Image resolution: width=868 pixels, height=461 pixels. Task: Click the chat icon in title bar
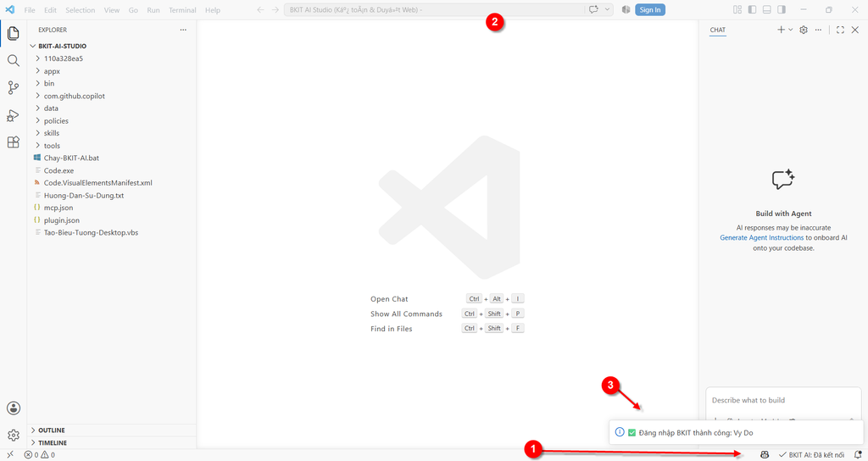(593, 9)
